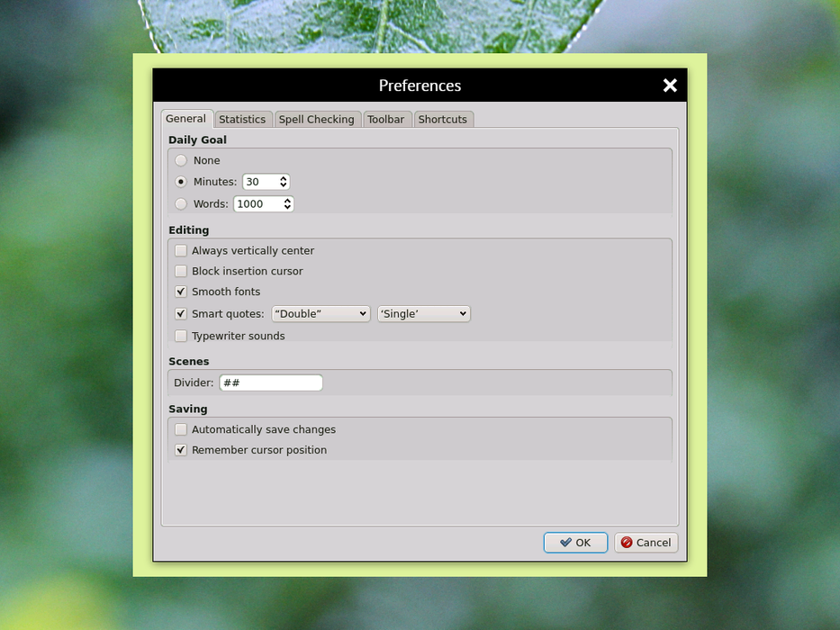Screen dimensions: 840x630
Task: Enable Always vertically center
Action: [181, 251]
